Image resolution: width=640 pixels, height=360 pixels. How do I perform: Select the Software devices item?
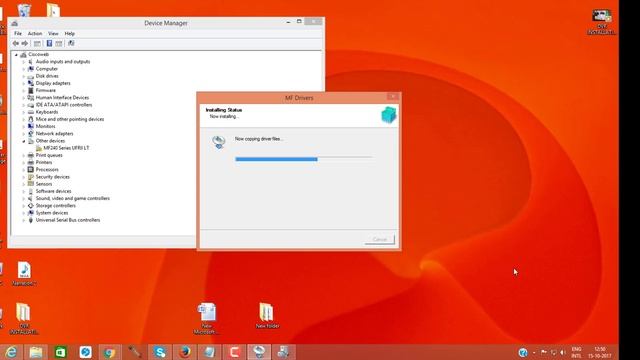(53, 191)
